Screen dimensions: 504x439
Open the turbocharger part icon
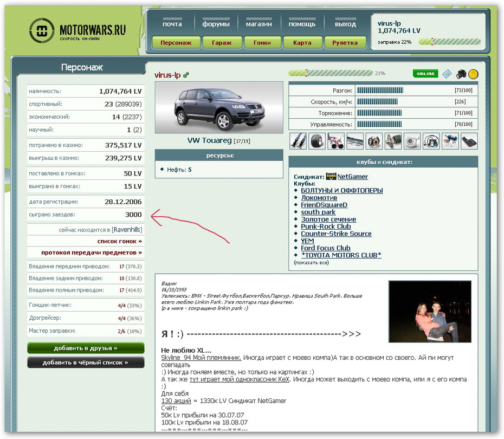click(x=412, y=141)
